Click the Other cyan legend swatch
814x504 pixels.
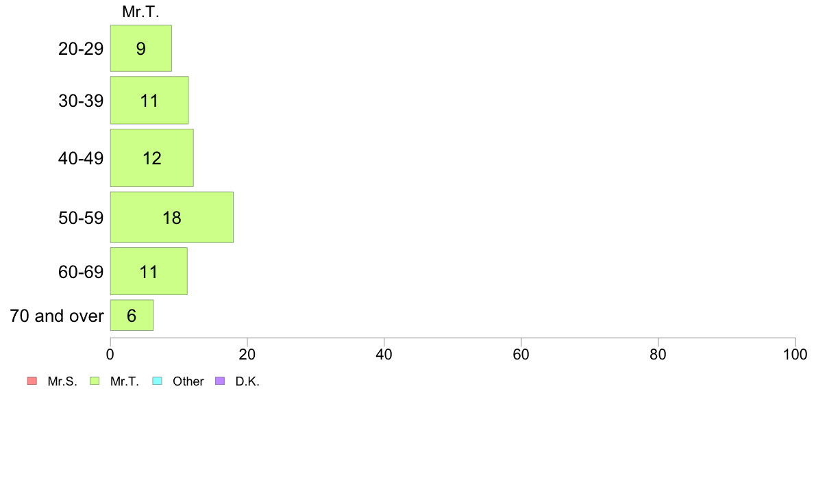[x=158, y=381]
